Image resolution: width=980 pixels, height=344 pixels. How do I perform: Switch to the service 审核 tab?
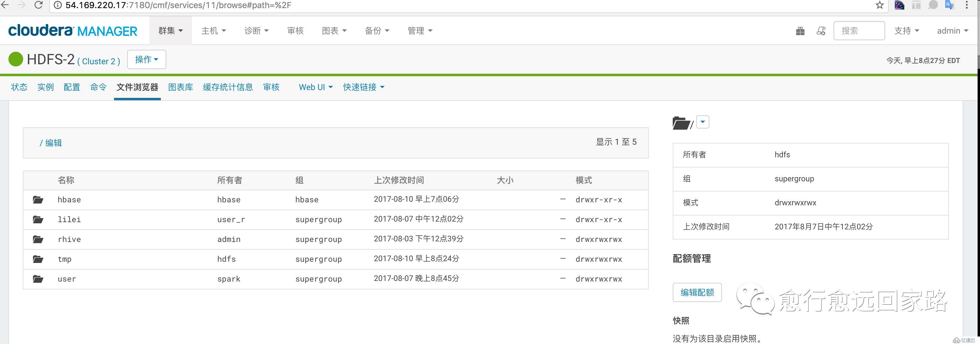(271, 87)
